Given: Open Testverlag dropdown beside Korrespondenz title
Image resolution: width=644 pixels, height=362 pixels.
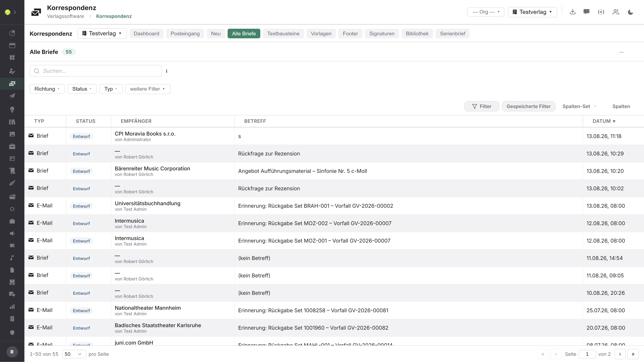Looking at the screenshot, I should coord(102,34).
